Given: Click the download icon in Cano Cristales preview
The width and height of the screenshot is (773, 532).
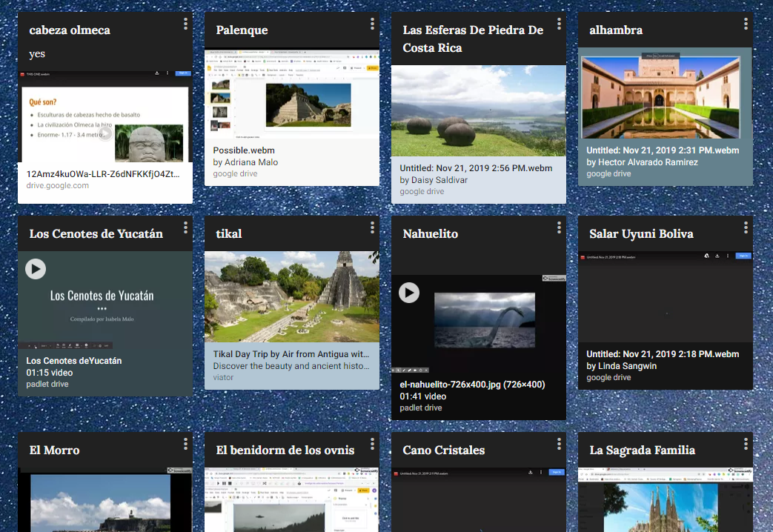Looking at the screenshot, I should click(531, 472).
